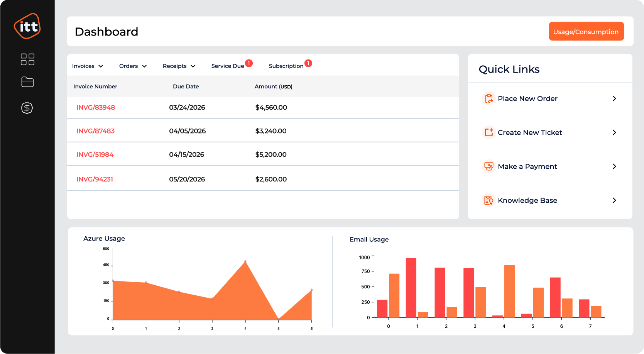Click the amount $4,560.00

coord(271,107)
